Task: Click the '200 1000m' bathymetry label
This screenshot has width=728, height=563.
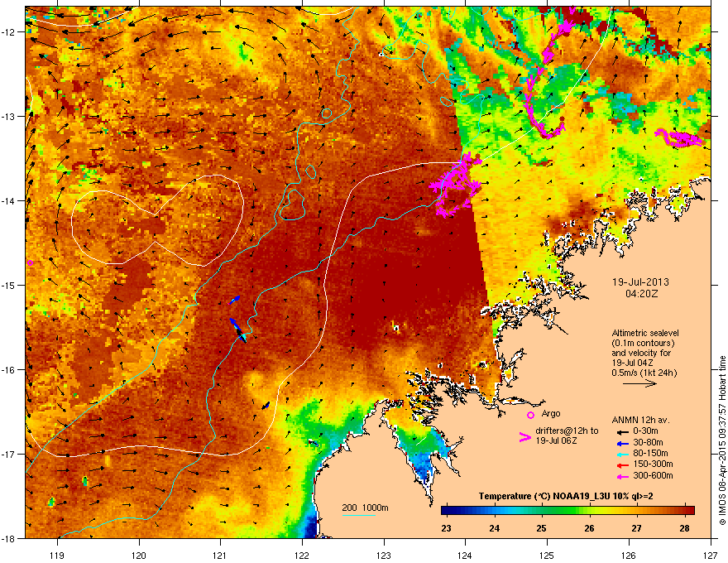Action: (x=365, y=508)
